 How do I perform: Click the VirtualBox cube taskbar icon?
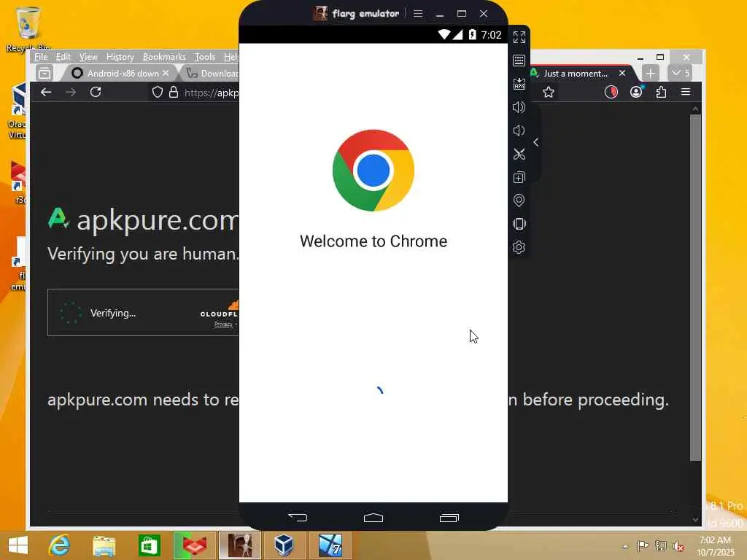click(x=284, y=545)
